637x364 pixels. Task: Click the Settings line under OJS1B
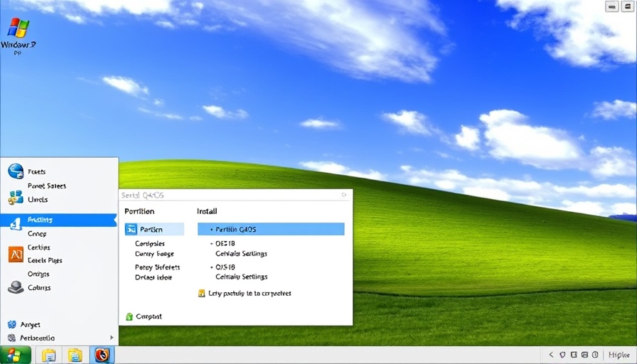coord(241,277)
